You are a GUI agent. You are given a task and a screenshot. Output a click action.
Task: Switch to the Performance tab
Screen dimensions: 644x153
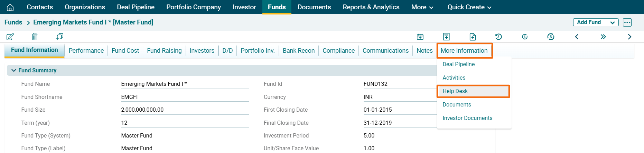click(86, 51)
